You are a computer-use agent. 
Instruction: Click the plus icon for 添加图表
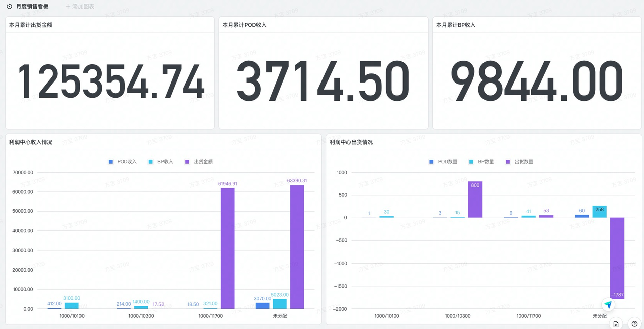68,7
